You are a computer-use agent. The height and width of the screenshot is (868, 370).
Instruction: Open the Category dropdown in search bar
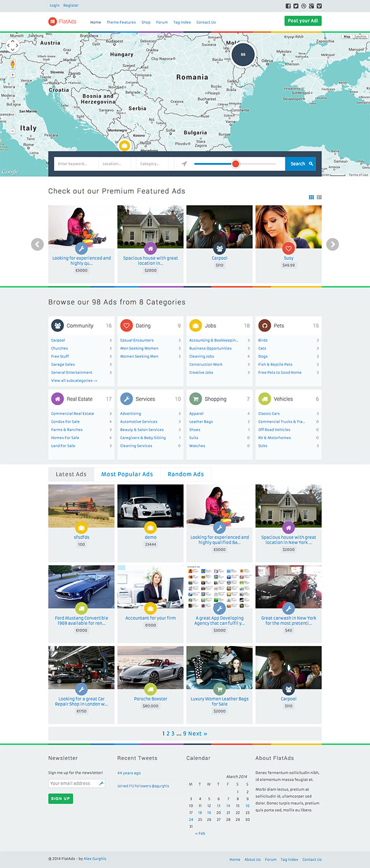click(153, 164)
